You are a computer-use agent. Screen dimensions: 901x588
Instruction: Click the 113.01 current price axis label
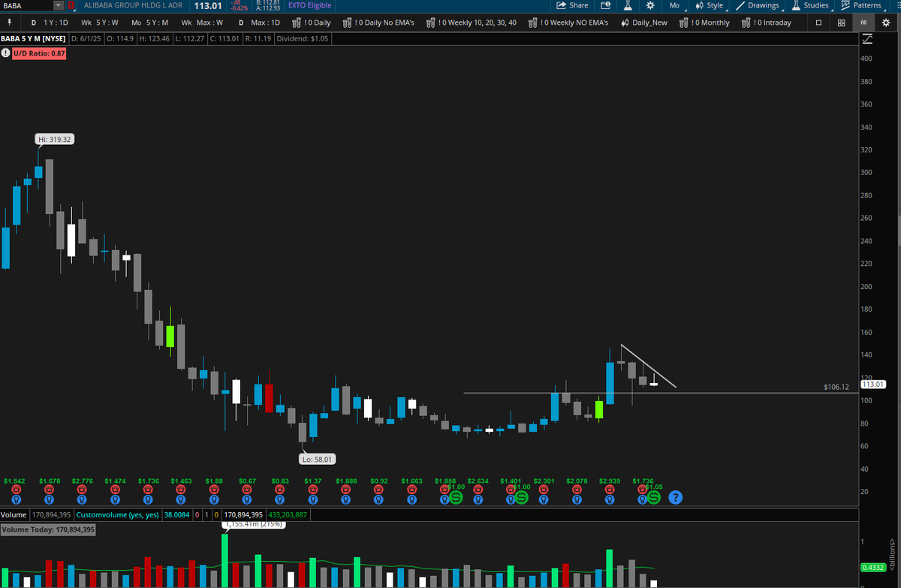[x=873, y=384]
